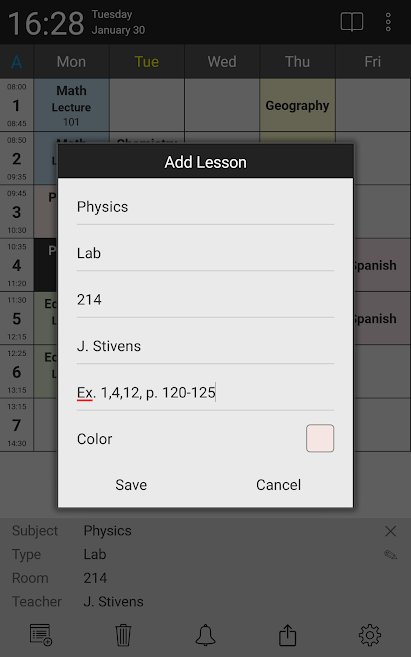Close the lesson details panel X
This screenshot has height=657, width=411.
click(390, 531)
